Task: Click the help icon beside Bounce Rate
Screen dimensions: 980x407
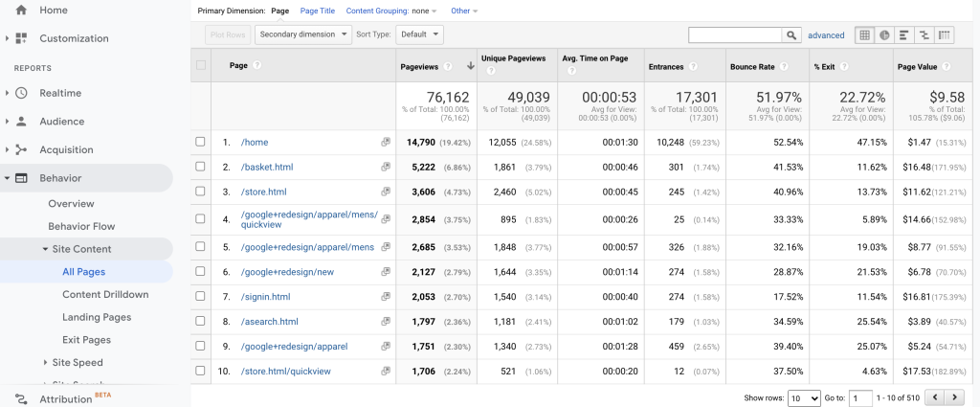Action: click(x=784, y=66)
